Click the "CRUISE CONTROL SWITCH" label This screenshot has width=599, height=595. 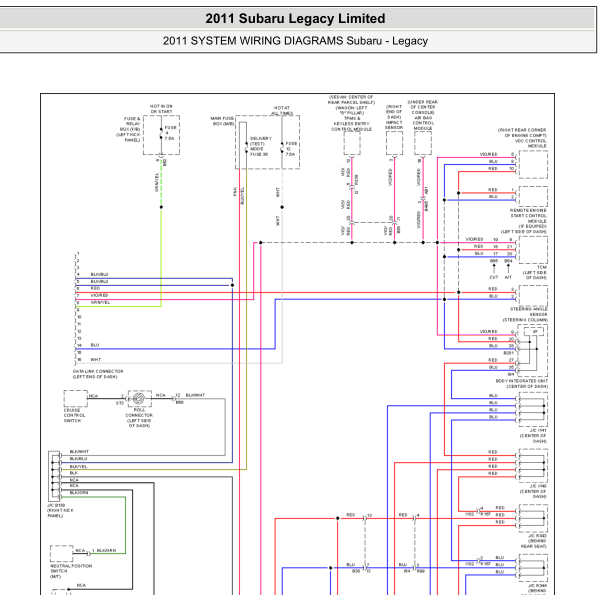74,415
